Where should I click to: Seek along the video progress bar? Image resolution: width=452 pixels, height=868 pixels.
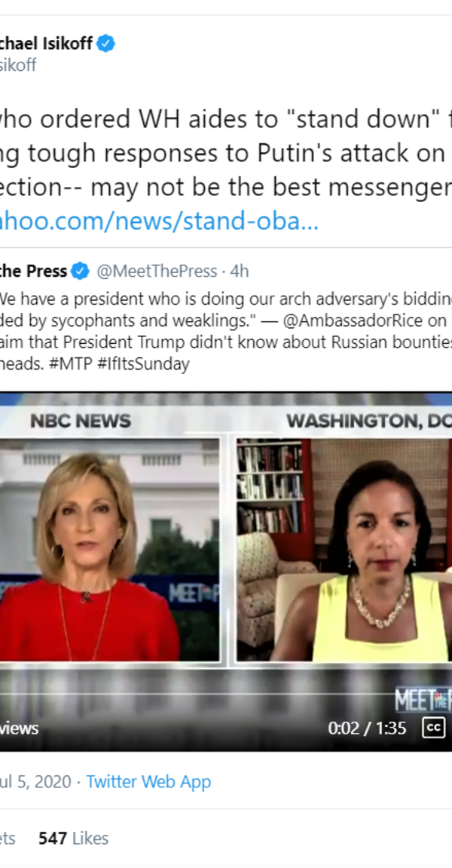pyautogui.click(x=226, y=693)
